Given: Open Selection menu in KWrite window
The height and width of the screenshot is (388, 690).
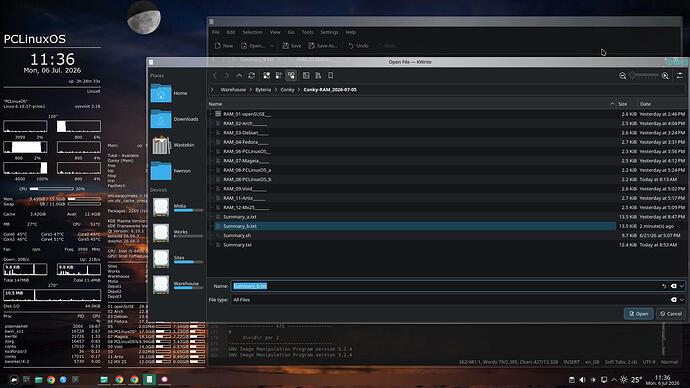Looking at the screenshot, I should 253,33.
